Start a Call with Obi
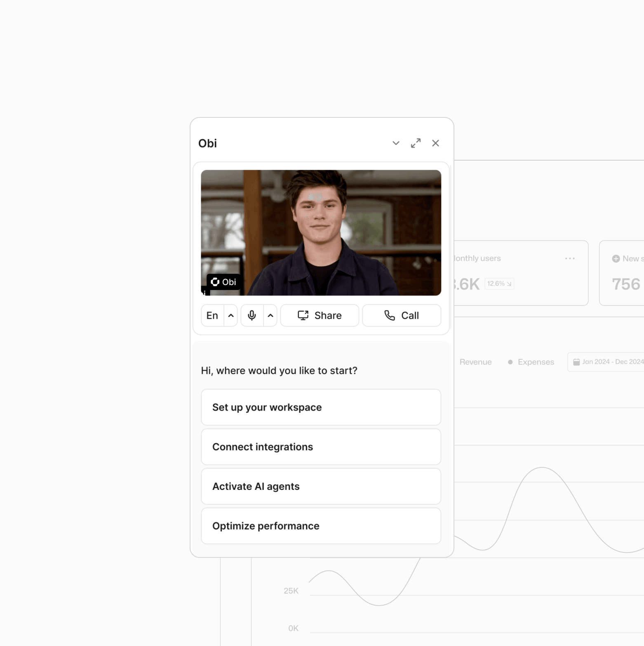644x646 pixels. pyautogui.click(x=402, y=316)
